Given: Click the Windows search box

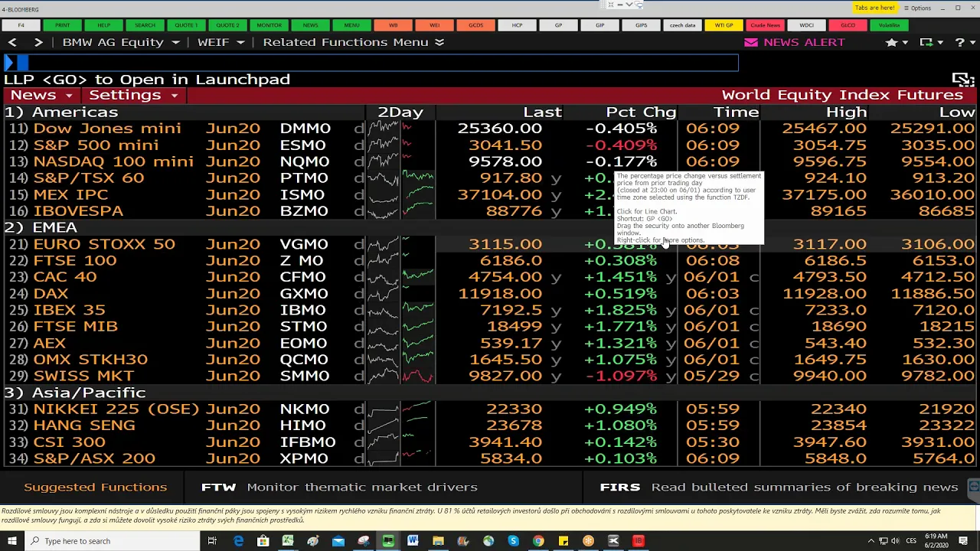Looking at the screenshot, I should click(x=112, y=541).
